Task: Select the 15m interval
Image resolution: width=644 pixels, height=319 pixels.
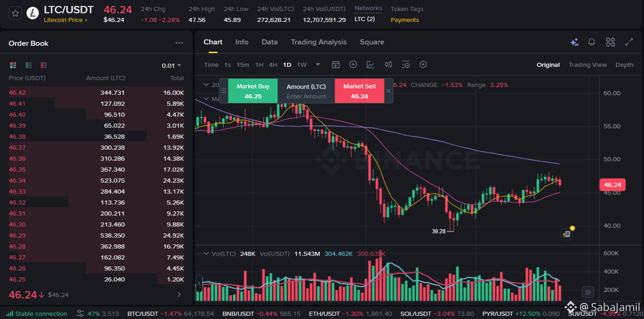Action: coord(243,65)
